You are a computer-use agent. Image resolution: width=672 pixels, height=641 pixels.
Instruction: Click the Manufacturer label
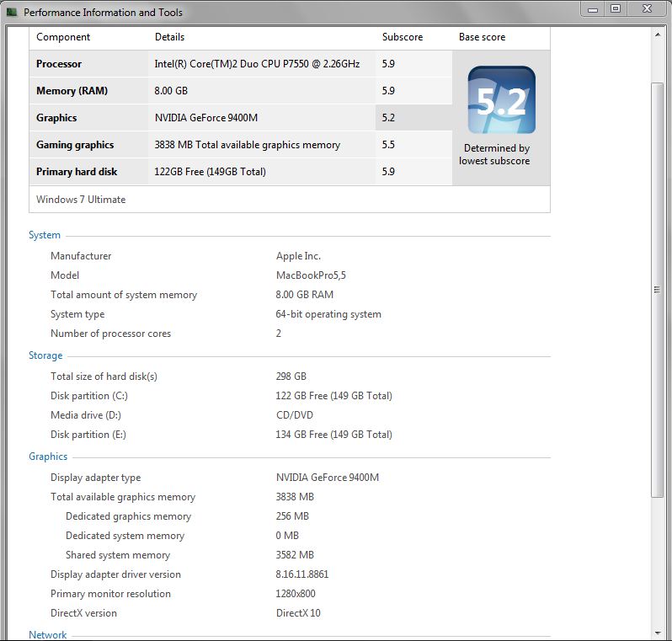click(81, 256)
